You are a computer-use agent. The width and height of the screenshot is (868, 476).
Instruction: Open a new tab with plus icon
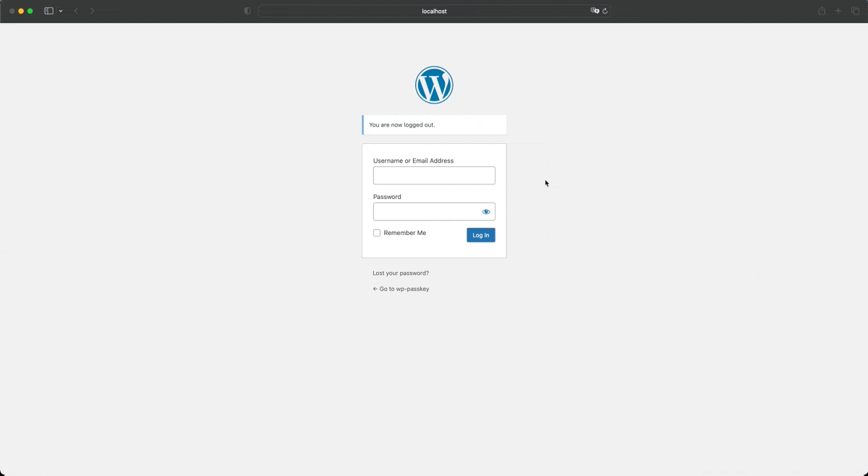point(838,11)
